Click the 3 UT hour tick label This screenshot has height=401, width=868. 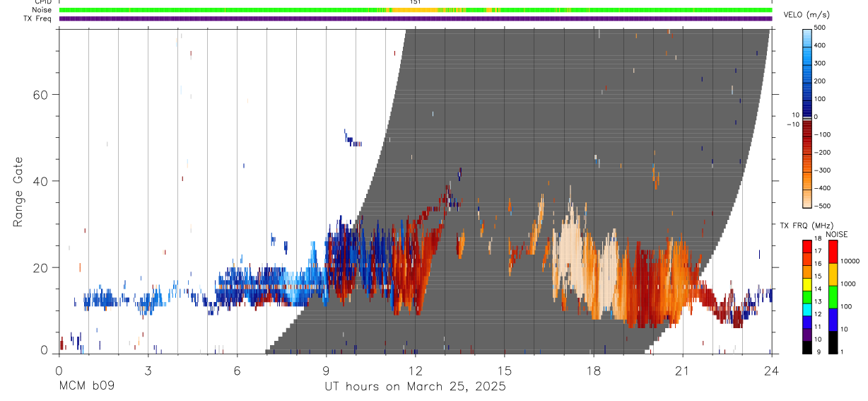(148, 371)
